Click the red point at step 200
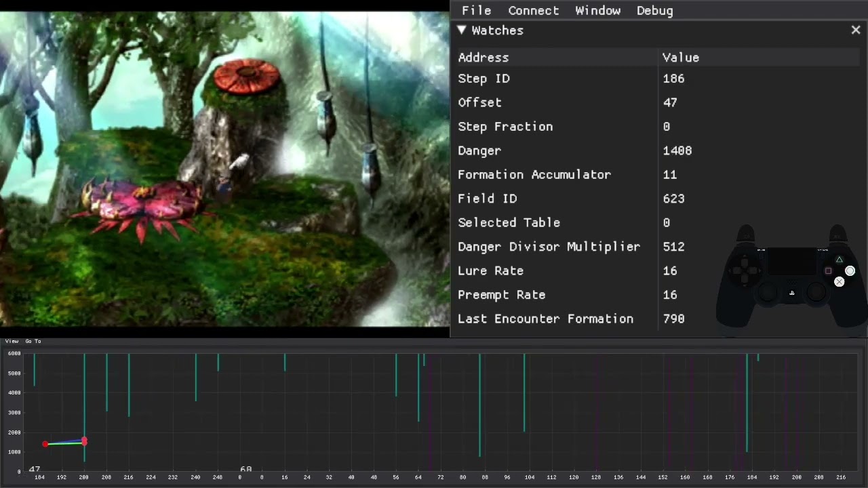 click(x=84, y=441)
